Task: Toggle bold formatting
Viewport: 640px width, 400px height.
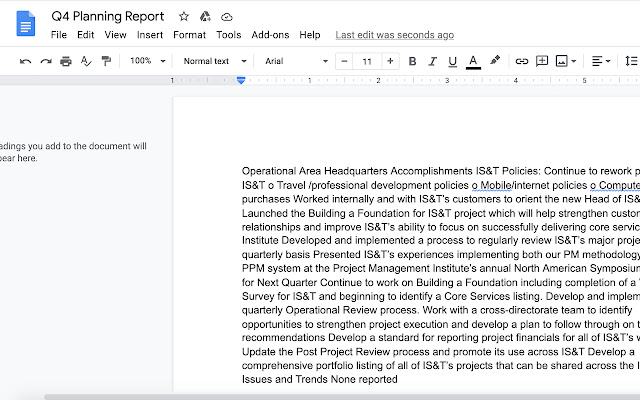Action: click(413, 61)
